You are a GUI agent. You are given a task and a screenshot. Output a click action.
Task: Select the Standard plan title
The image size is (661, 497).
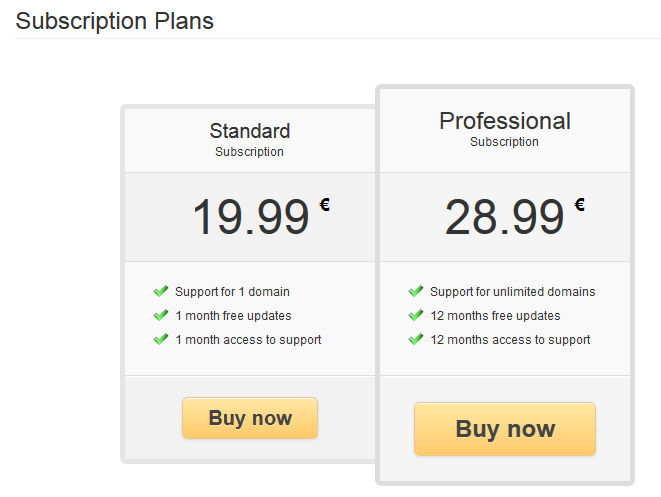250,131
